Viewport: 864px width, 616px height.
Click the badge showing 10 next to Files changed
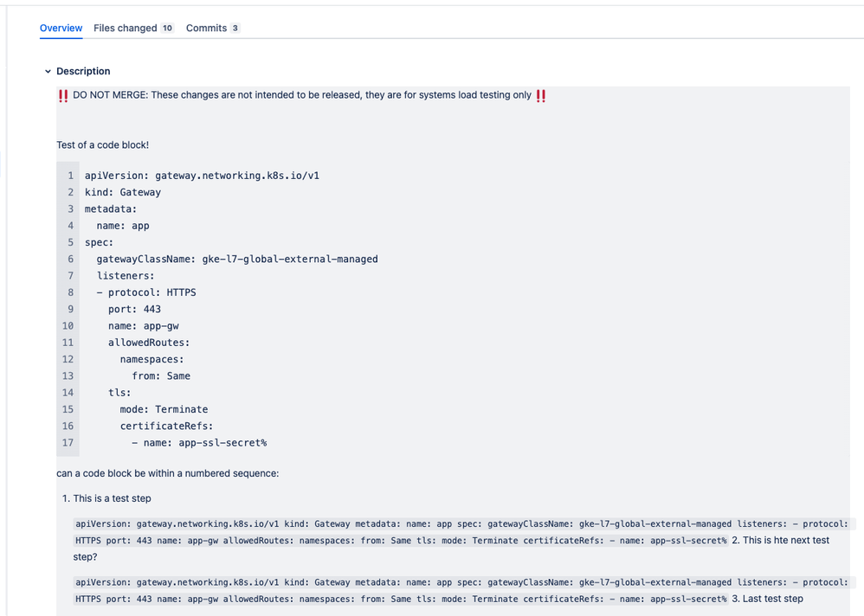tap(165, 28)
